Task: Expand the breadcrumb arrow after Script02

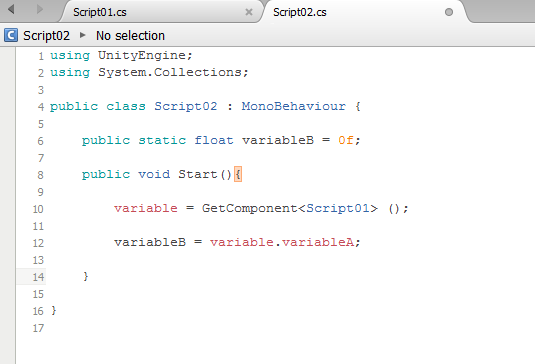Action: click(82, 35)
